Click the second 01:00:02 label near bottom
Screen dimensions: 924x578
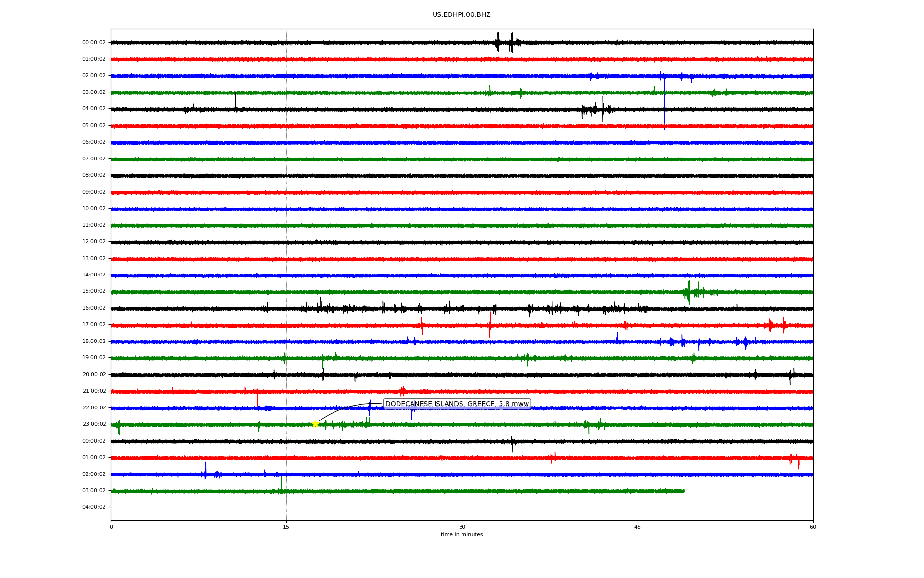click(x=94, y=458)
